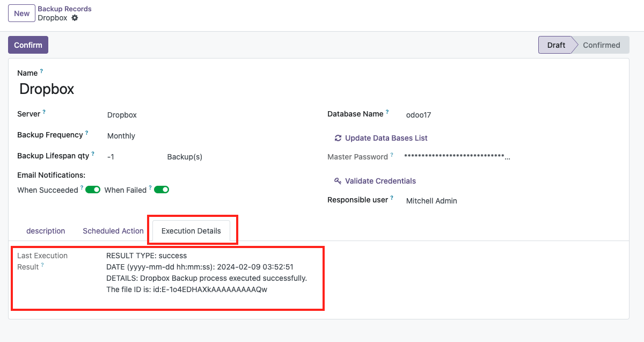Show help tooltip for Master Password
This screenshot has height=342, width=644.
pos(392,155)
